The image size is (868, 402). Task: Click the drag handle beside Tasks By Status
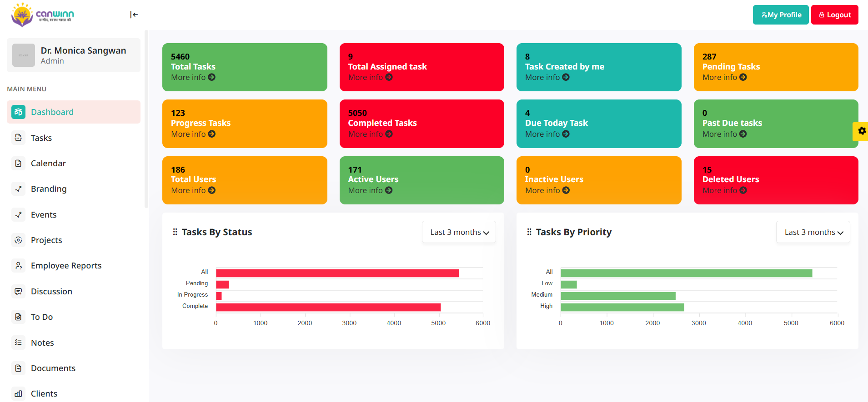175,232
